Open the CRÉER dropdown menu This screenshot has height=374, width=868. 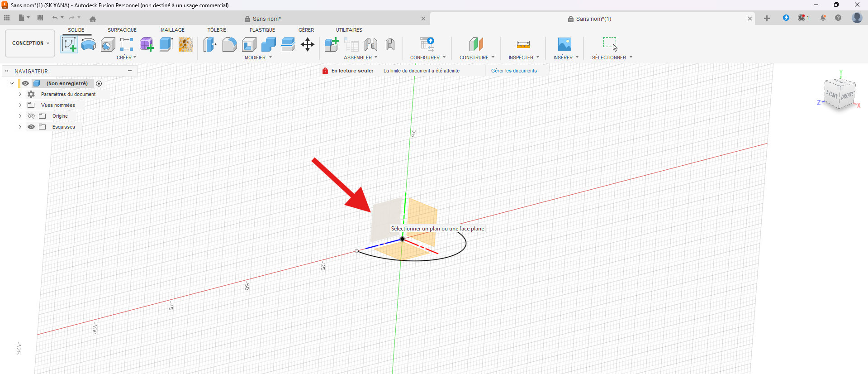[x=126, y=58]
